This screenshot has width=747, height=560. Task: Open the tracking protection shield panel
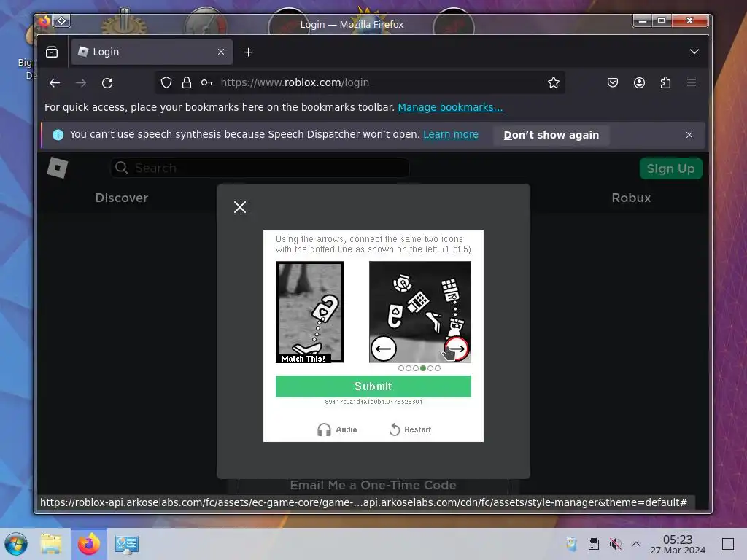166,83
